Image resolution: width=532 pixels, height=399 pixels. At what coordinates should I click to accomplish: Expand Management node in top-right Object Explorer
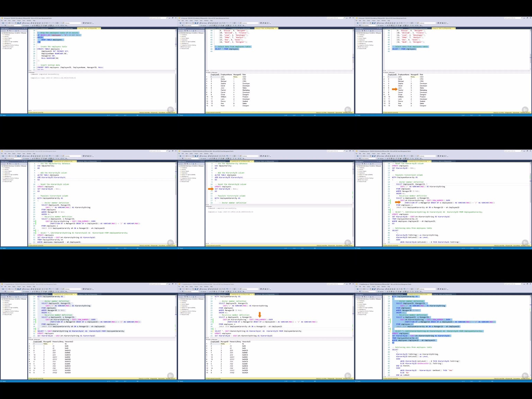tap(357, 43)
